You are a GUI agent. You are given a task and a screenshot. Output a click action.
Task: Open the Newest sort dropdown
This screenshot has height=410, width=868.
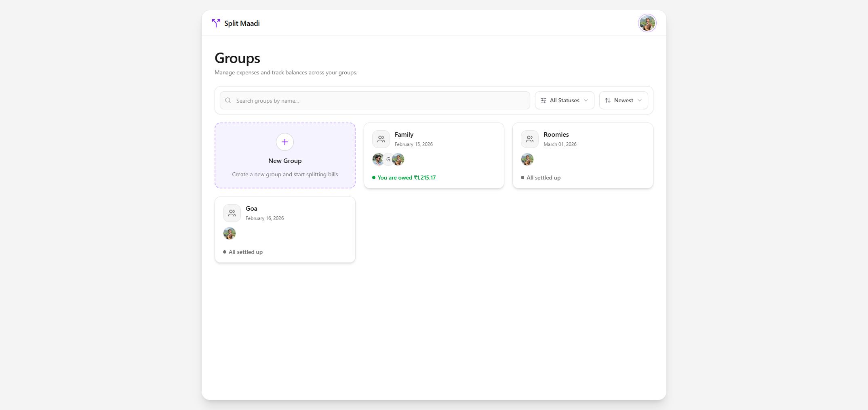pyautogui.click(x=623, y=100)
